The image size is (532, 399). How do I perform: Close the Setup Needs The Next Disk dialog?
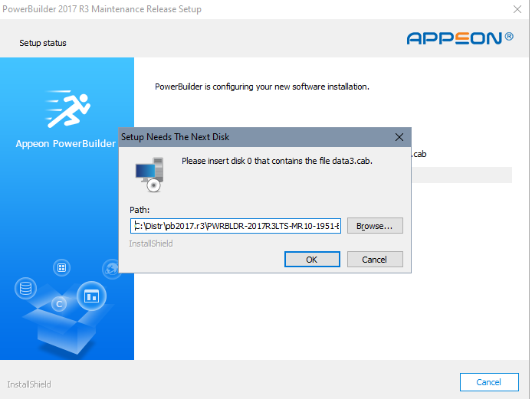pyautogui.click(x=399, y=137)
